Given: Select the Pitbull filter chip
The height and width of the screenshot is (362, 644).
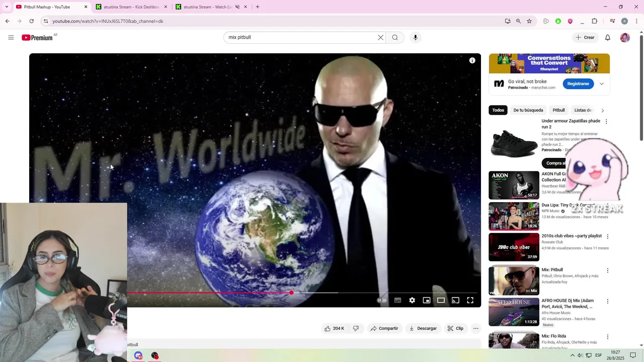Looking at the screenshot, I should 558,110.
